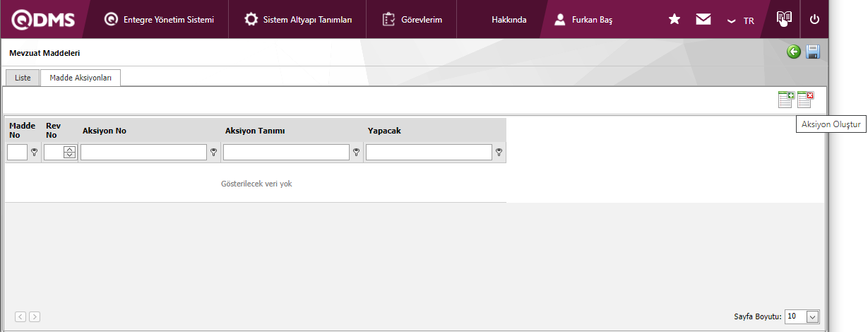868x332 pixels.
Task: Open the Görevlerim menu
Action: click(x=412, y=20)
